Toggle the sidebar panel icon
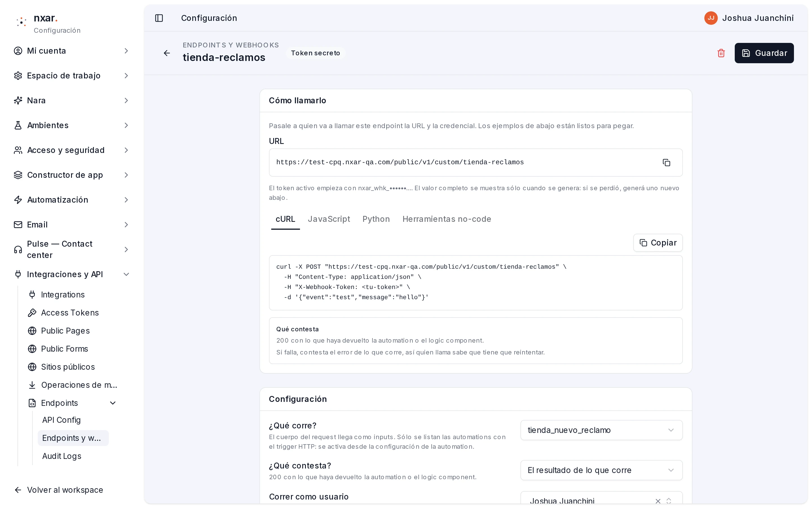This screenshot has height=508, width=812. [159, 18]
